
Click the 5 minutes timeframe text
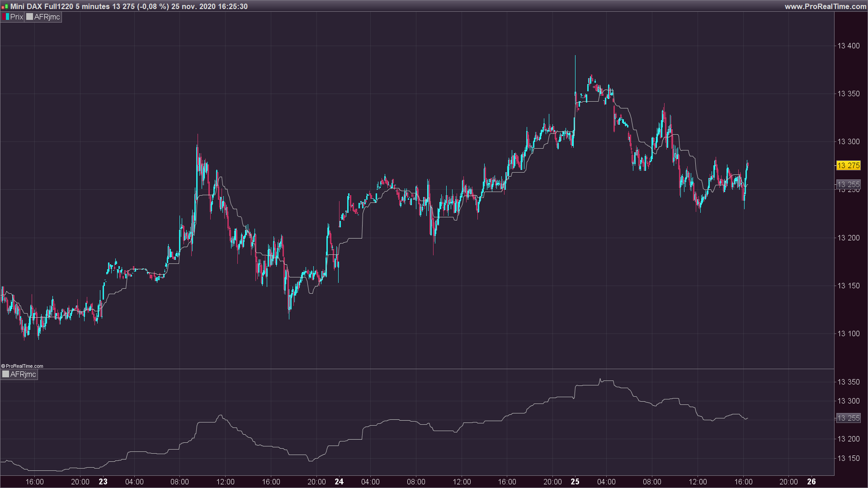93,6
